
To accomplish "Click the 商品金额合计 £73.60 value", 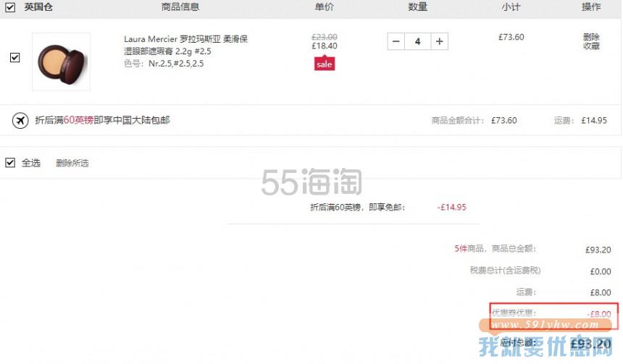I will tap(504, 121).
